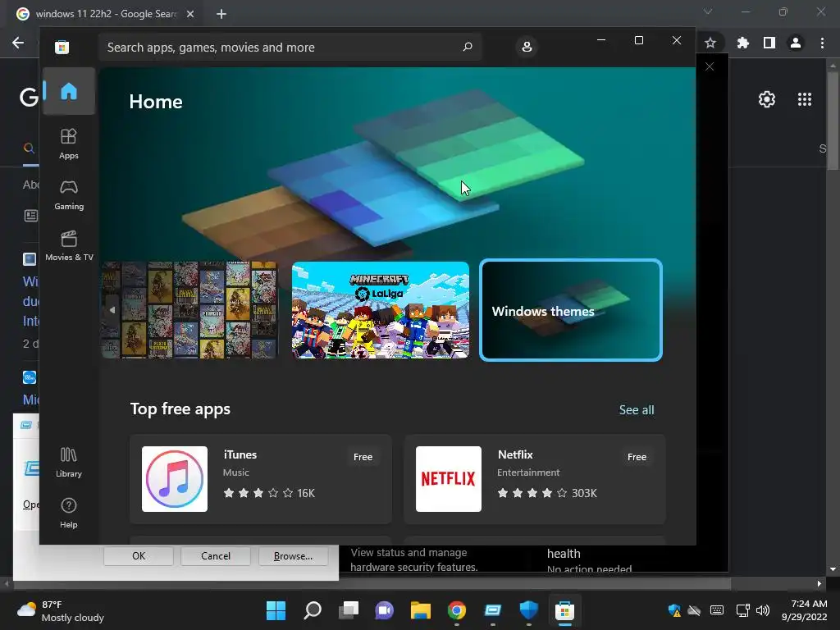Open the Netflix app icon
Screen dimensions: 840x630
click(x=449, y=479)
